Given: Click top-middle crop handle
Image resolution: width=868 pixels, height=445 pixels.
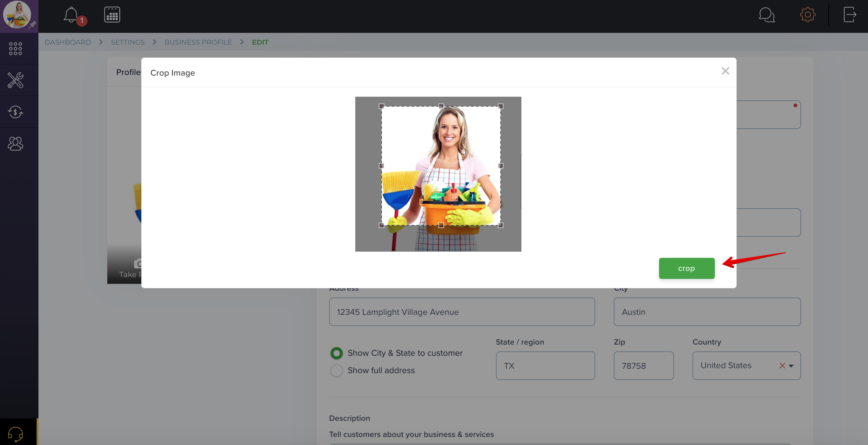Looking at the screenshot, I should pyautogui.click(x=441, y=106).
